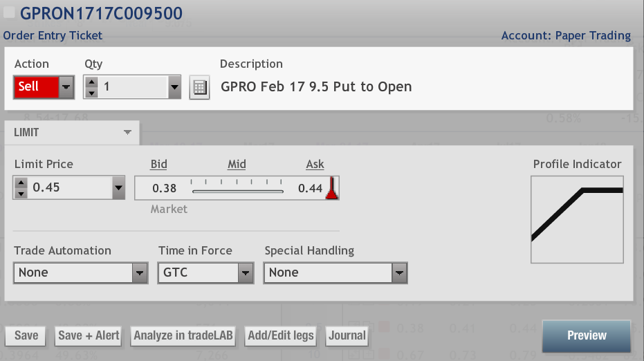Tick the checkbox beside GPRON1717C009500
The image size is (644, 361).
pos(10,12)
